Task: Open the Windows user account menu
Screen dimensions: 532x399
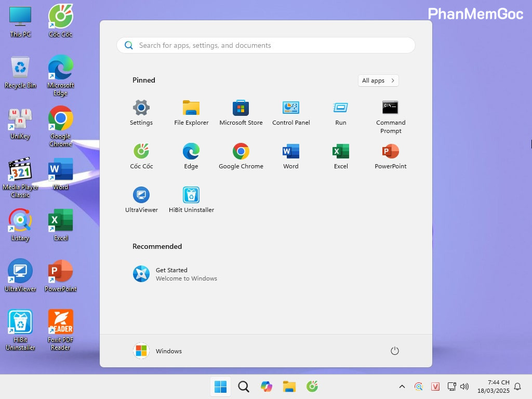Action: (x=157, y=351)
